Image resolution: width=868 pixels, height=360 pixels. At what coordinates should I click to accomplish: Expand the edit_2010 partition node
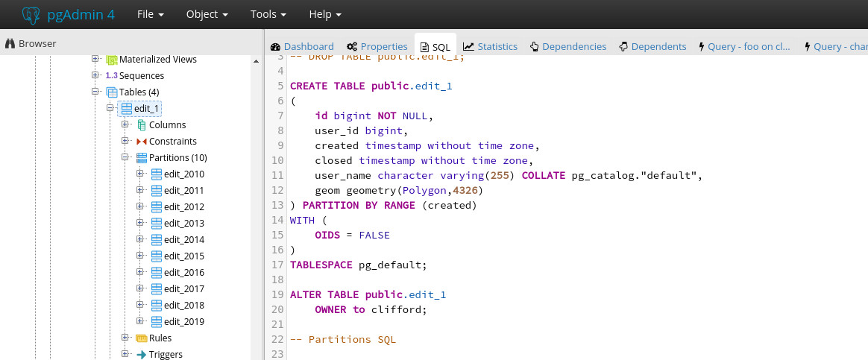point(140,174)
